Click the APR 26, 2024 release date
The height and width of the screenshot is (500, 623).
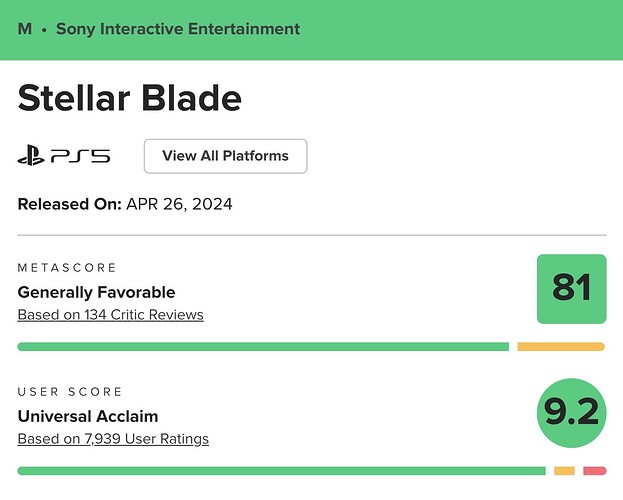179,204
